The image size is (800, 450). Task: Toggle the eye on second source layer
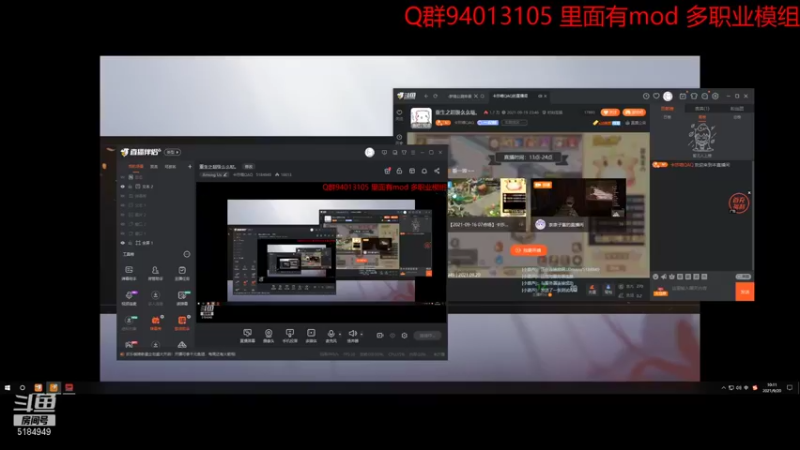click(x=122, y=187)
